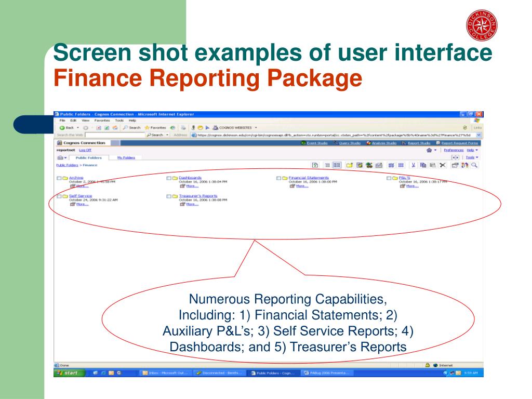Open the File menu
The image size is (532, 399).
click(x=62, y=121)
